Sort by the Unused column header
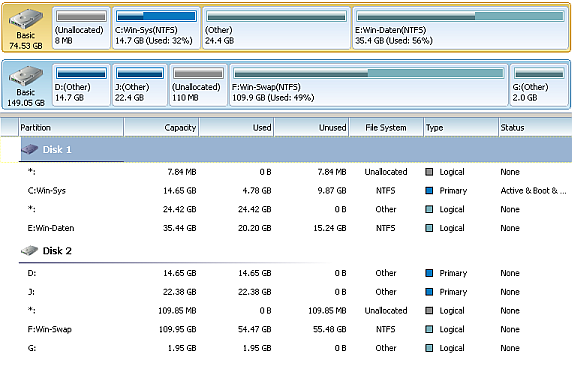 click(x=312, y=127)
